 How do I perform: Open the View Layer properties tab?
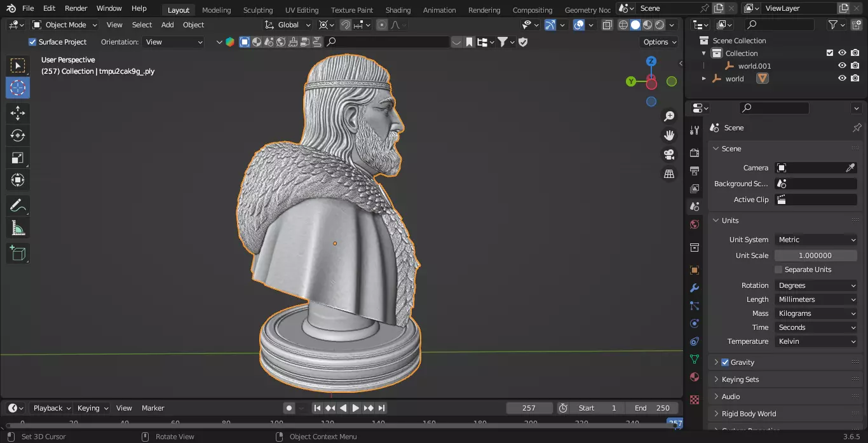pos(695,189)
